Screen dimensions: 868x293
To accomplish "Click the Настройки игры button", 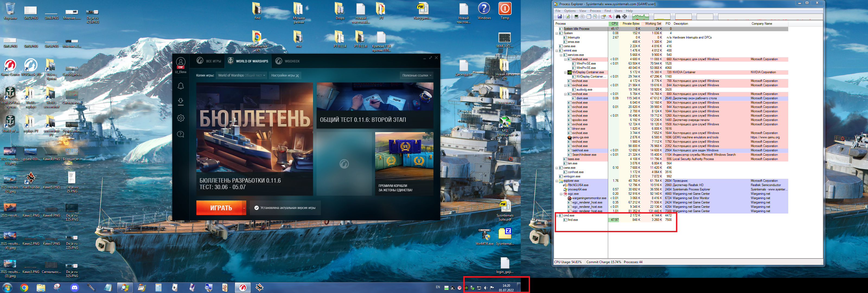I will pyautogui.click(x=285, y=75).
